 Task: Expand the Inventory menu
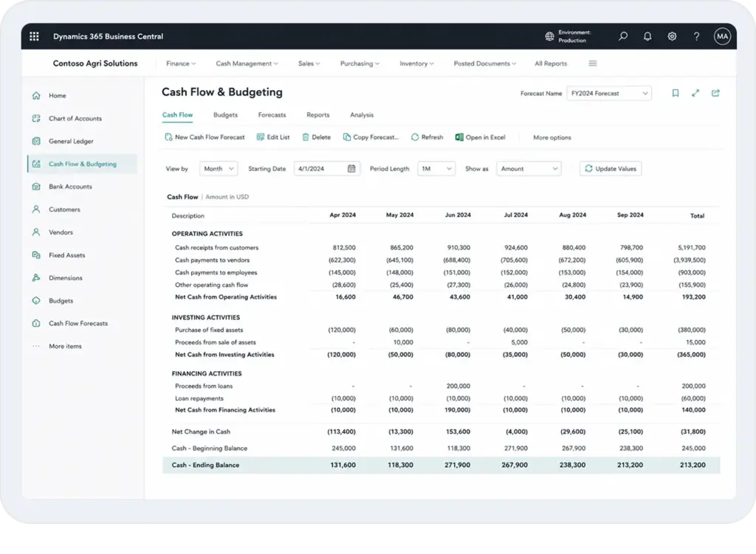coord(416,63)
